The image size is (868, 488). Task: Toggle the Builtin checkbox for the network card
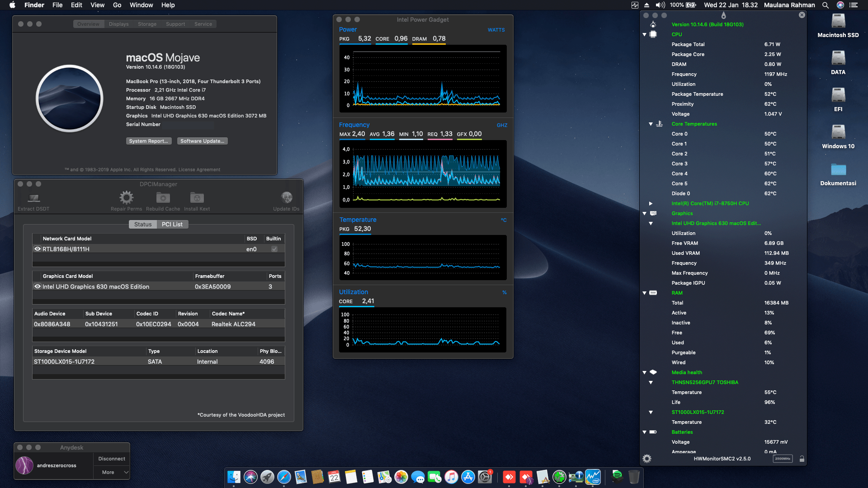tap(274, 249)
